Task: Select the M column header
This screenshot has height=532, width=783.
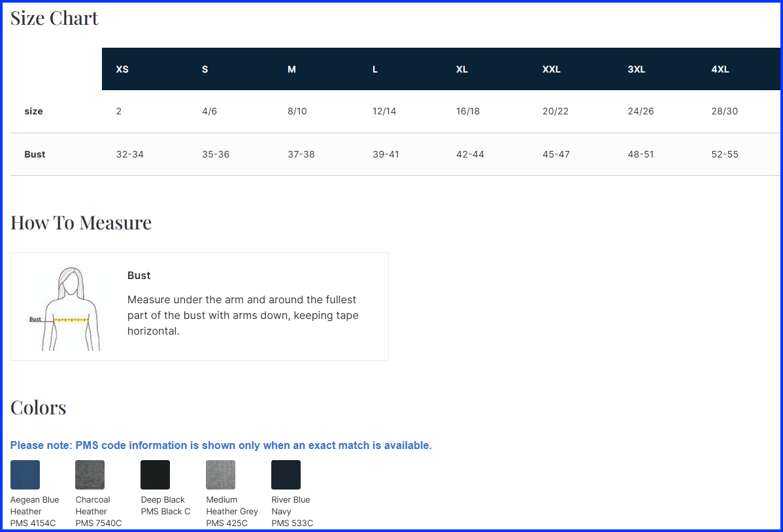Action: pos(292,69)
